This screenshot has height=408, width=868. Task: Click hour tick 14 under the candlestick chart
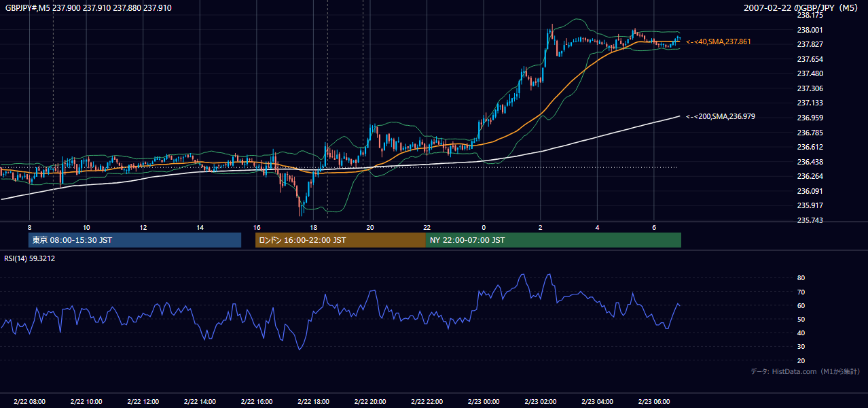(200, 227)
